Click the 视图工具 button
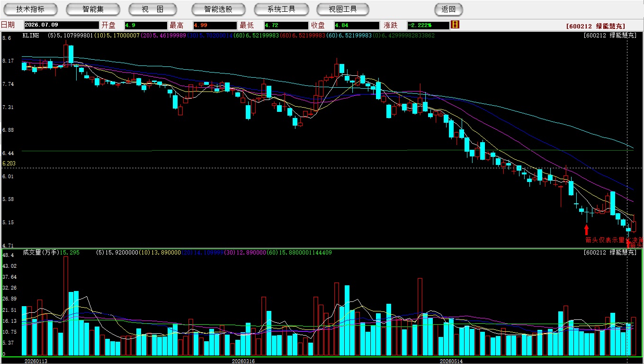Image resolution: width=644 pixels, height=364 pixels. [x=343, y=9]
